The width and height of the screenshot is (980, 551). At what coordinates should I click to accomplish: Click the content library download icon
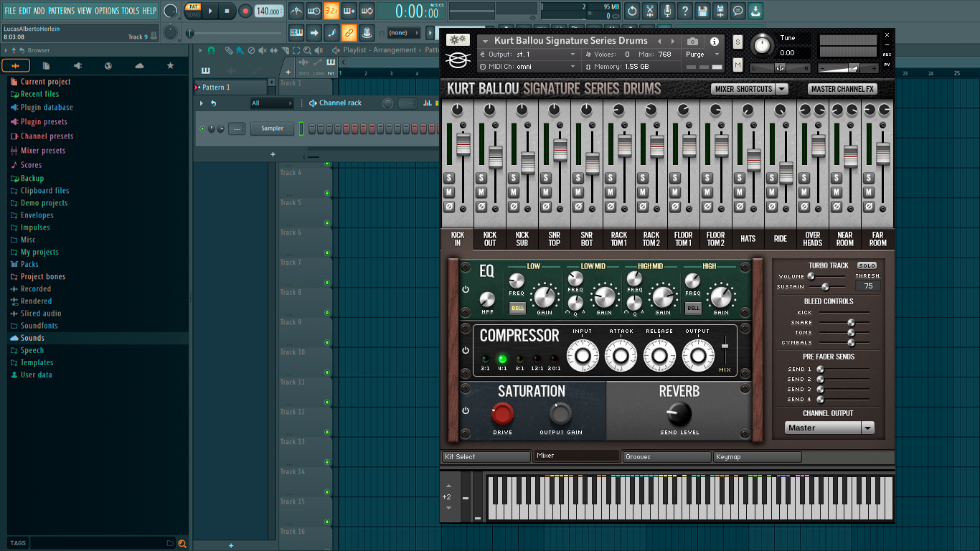[x=755, y=11]
